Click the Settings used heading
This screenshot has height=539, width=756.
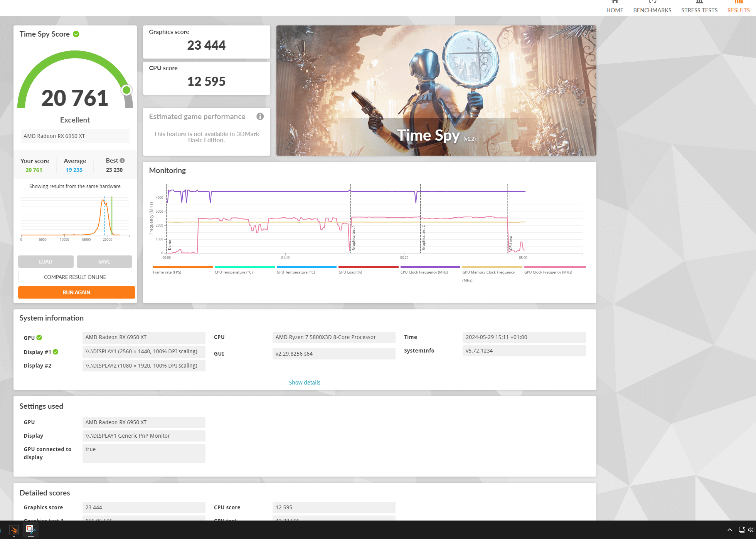tap(41, 406)
